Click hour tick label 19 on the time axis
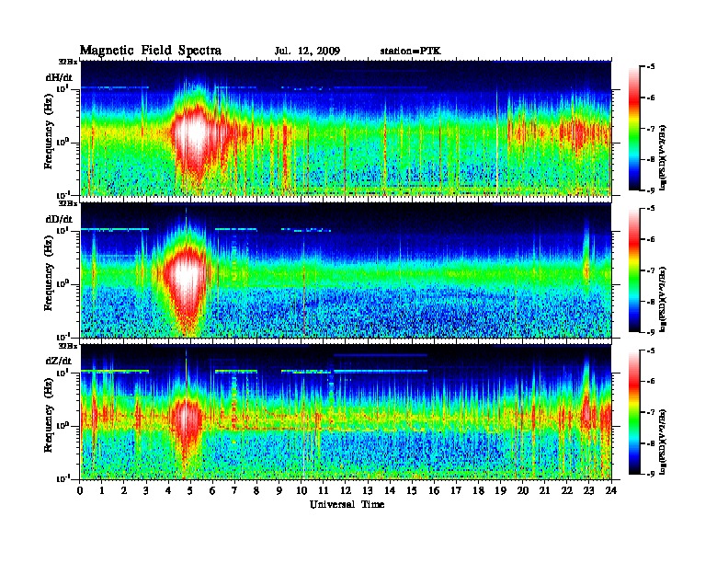Image resolution: width=728 pixels, height=563 pixels. pyautogui.click(x=500, y=490)
